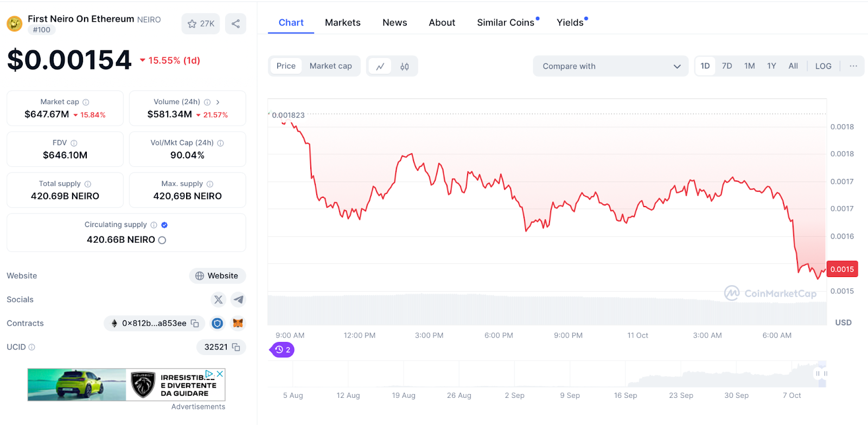Toggle LOG scale on chart
This screenshot has width=868, height=425.
(x=824, y=66)
